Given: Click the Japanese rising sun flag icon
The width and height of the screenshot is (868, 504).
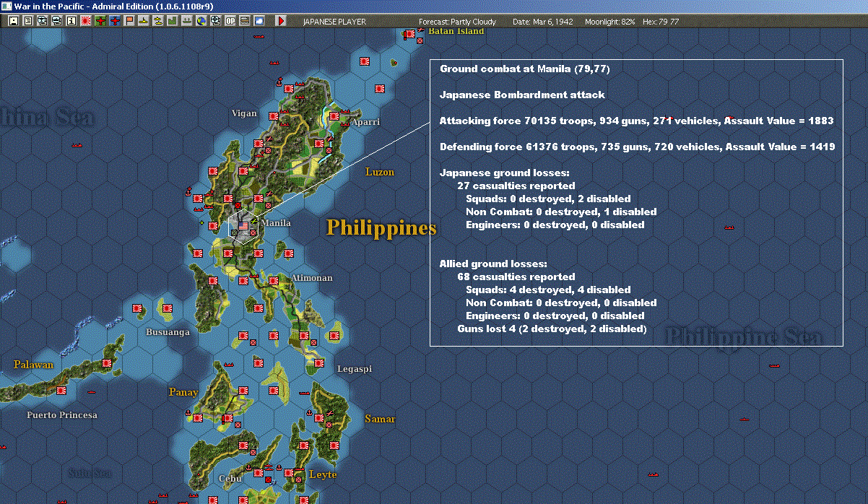Looking at the screenshot, I should pyautogui.click(x=86, y=21).
